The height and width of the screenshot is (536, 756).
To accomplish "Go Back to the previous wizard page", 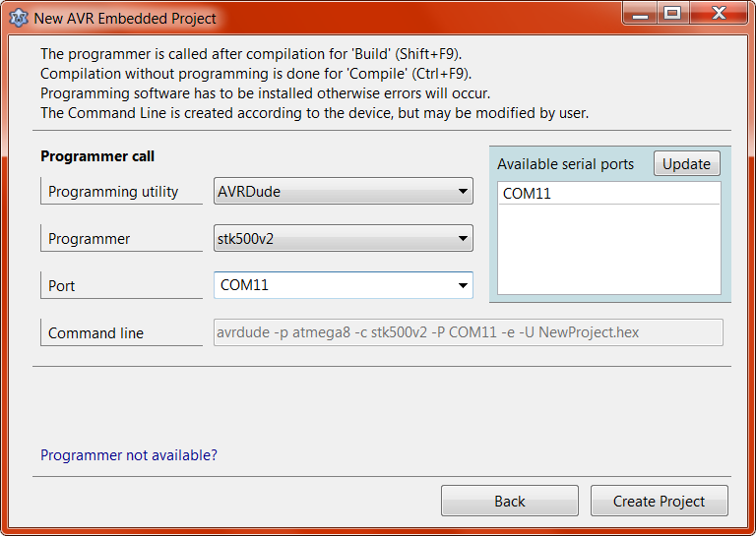I will tap(510, 502).
